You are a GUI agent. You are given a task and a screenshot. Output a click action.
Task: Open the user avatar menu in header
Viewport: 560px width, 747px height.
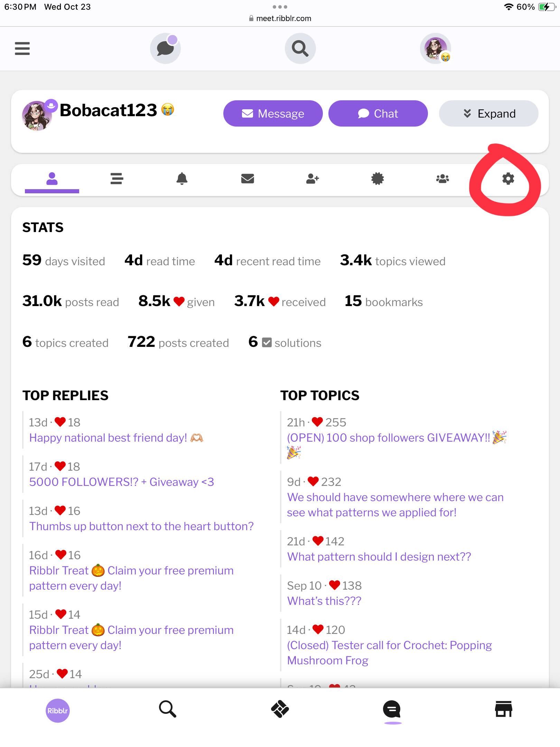coord(436,48)
